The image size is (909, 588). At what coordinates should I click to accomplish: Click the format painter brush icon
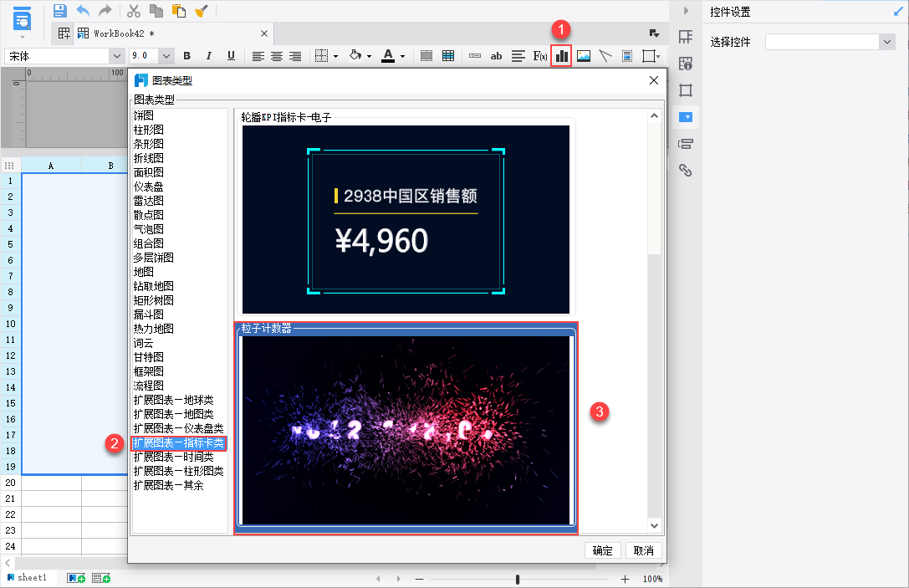coord(202,11)
